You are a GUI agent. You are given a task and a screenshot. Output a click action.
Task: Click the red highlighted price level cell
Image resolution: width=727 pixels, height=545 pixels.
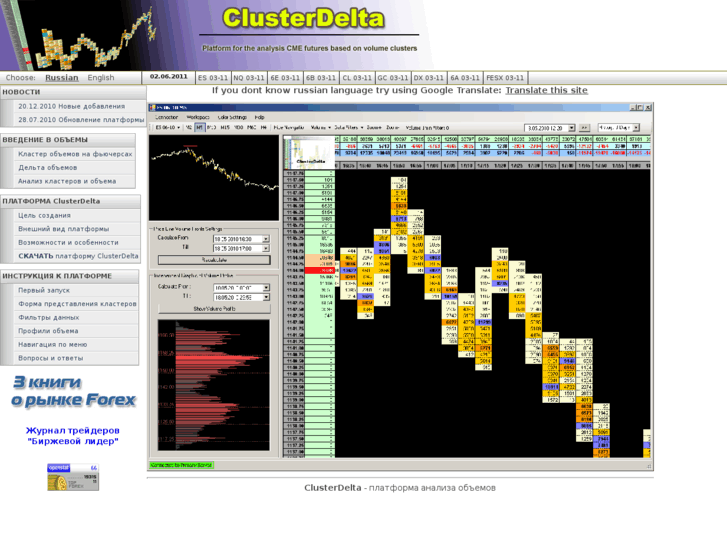coord(320,270)
